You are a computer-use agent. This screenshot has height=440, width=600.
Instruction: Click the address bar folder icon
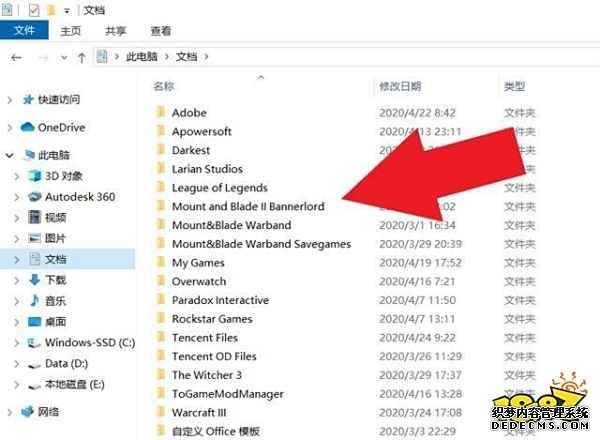102,57
